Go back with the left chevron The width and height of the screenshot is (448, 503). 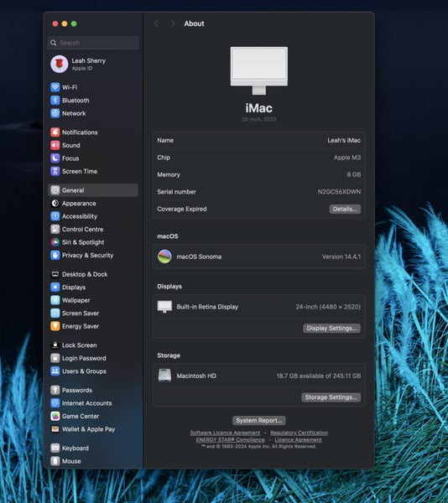[156, 23]
